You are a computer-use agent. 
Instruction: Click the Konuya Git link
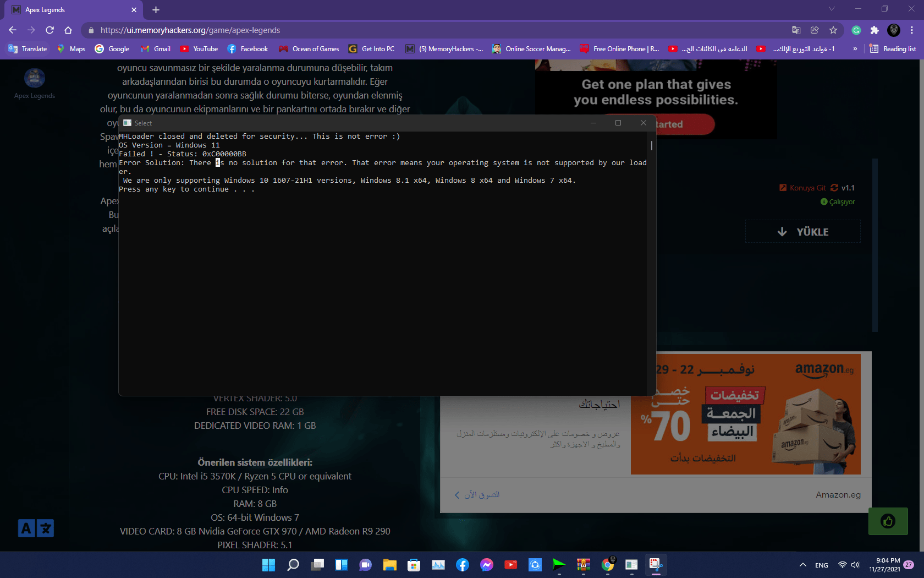[x=802, y=188]
